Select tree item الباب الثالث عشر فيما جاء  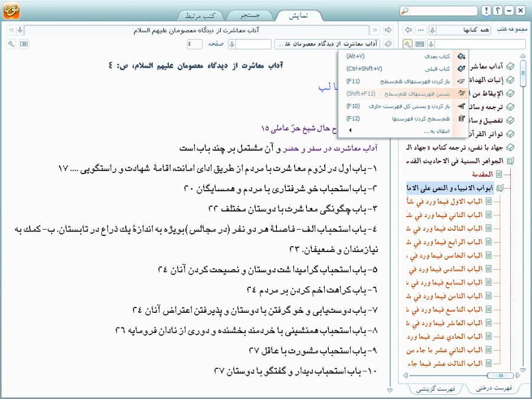pyautogui.click(x=445, y=364)
